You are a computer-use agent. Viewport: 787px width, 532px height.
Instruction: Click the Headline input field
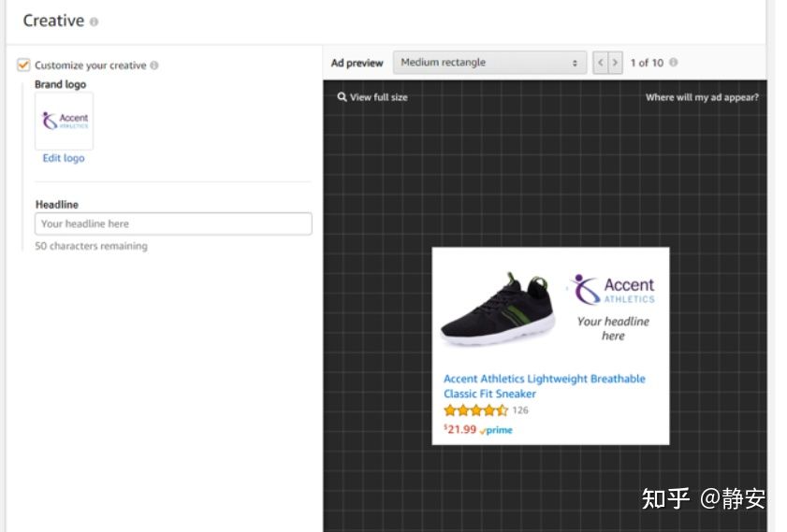pos(173,223)
